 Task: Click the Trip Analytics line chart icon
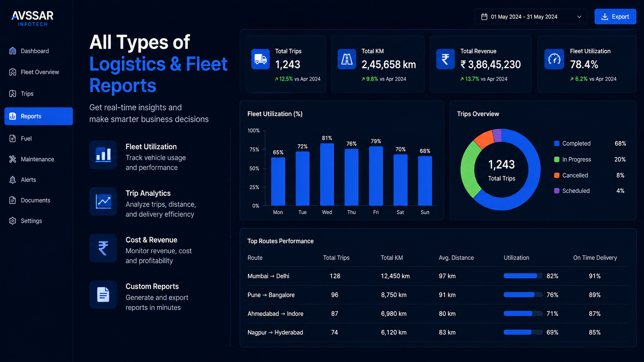(103, 201)
